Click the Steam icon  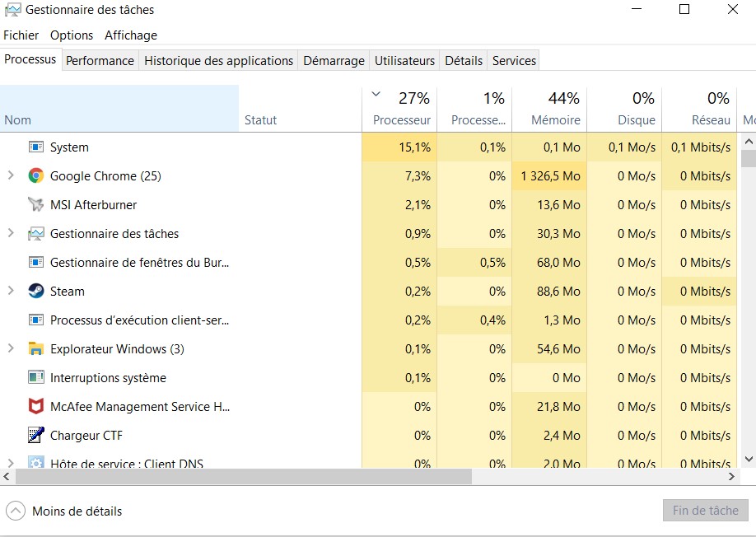(x=36, y=291)
